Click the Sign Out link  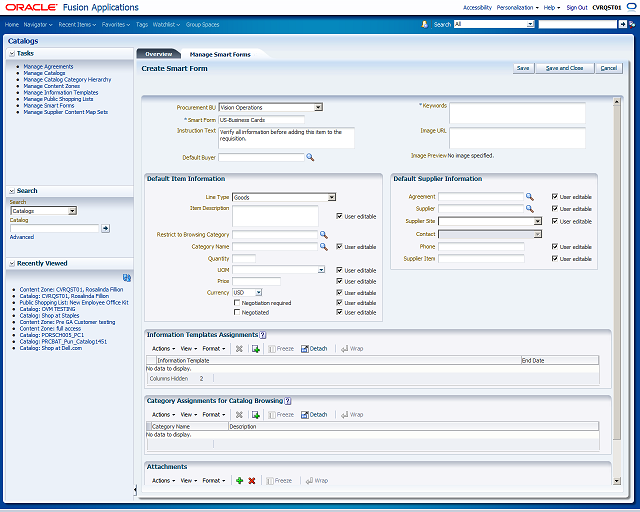coord(577,7)
